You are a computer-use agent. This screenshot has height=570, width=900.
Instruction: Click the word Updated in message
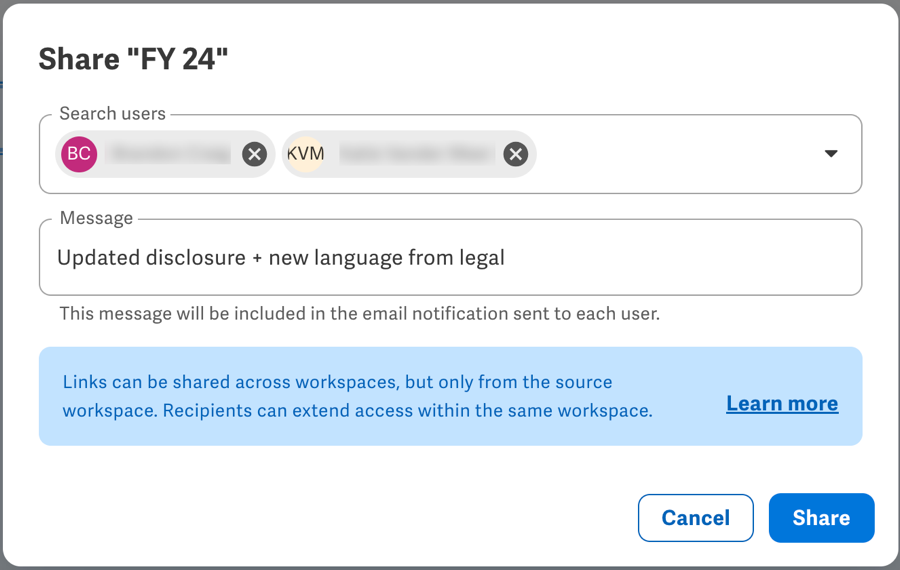coord(99,258)
